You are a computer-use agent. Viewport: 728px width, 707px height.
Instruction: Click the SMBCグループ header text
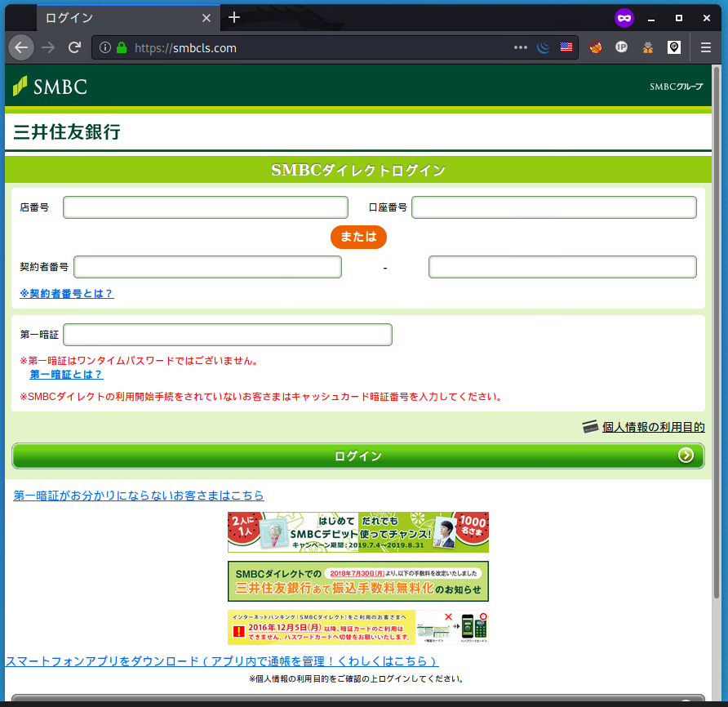pos(676,87)
